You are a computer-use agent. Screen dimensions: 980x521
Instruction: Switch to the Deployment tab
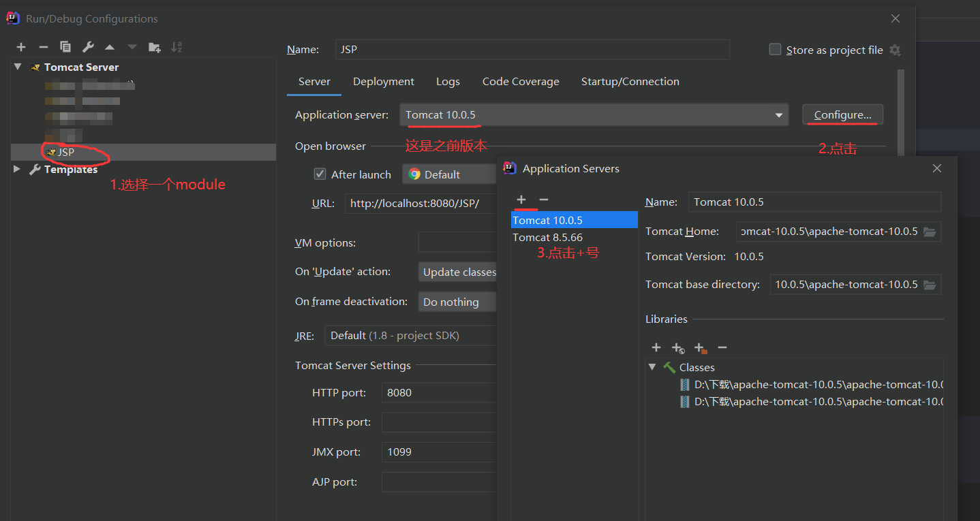point(383,81)
